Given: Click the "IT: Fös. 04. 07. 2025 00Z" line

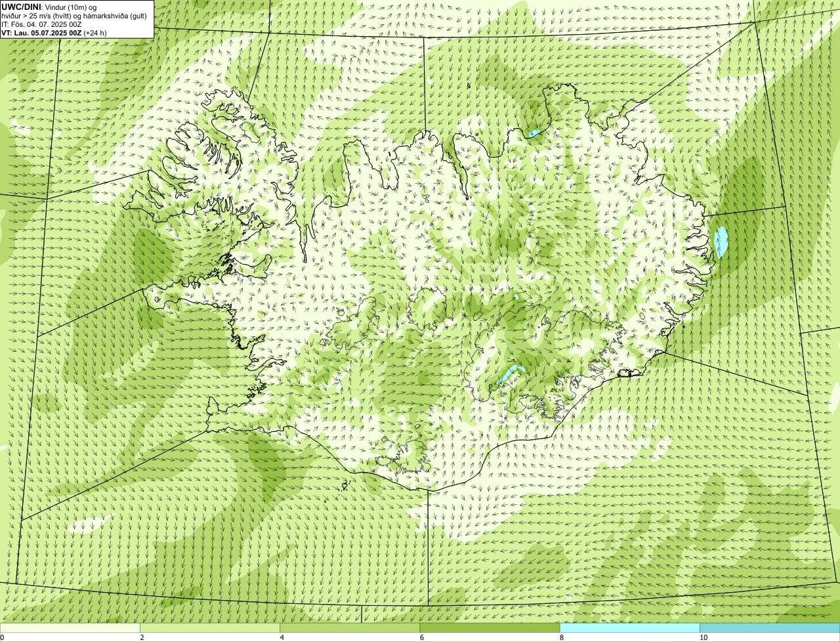Looking at the screenshot, I should pyautogui.click(x=42, y=24).
